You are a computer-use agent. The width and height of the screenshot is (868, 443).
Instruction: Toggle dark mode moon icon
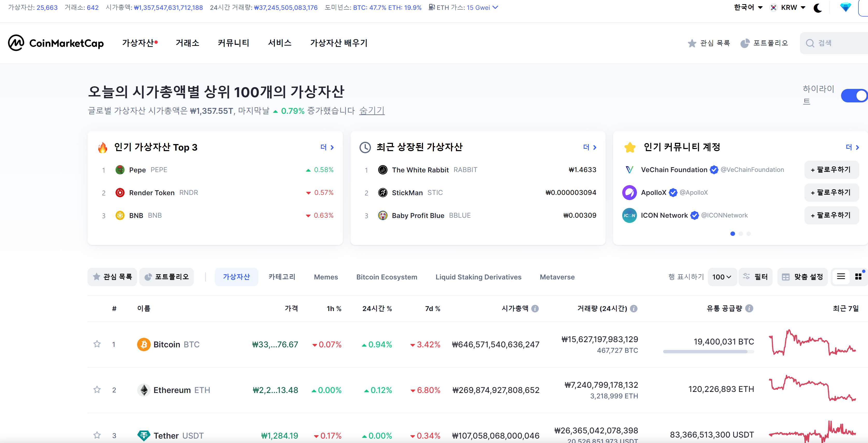[817, 8]
